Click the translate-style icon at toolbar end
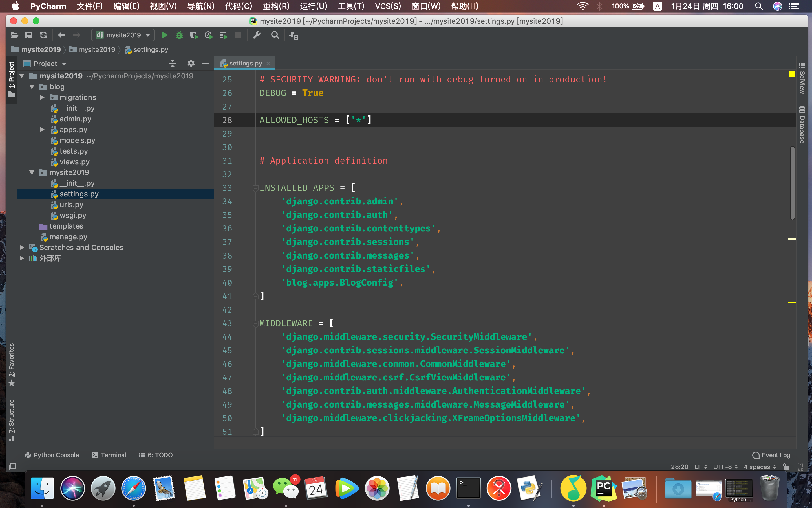 coord(294,35)
